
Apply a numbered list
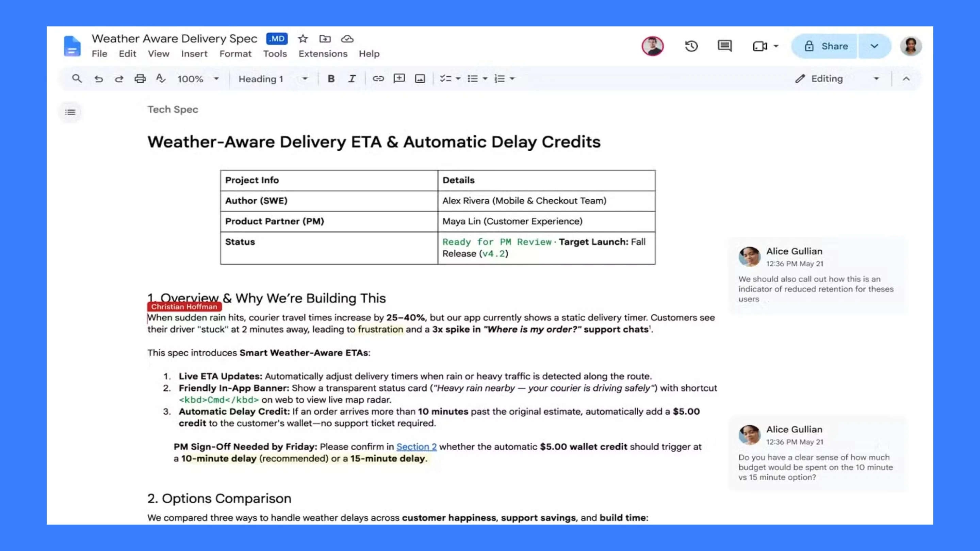pyautogui.click(x=500, y=79)
